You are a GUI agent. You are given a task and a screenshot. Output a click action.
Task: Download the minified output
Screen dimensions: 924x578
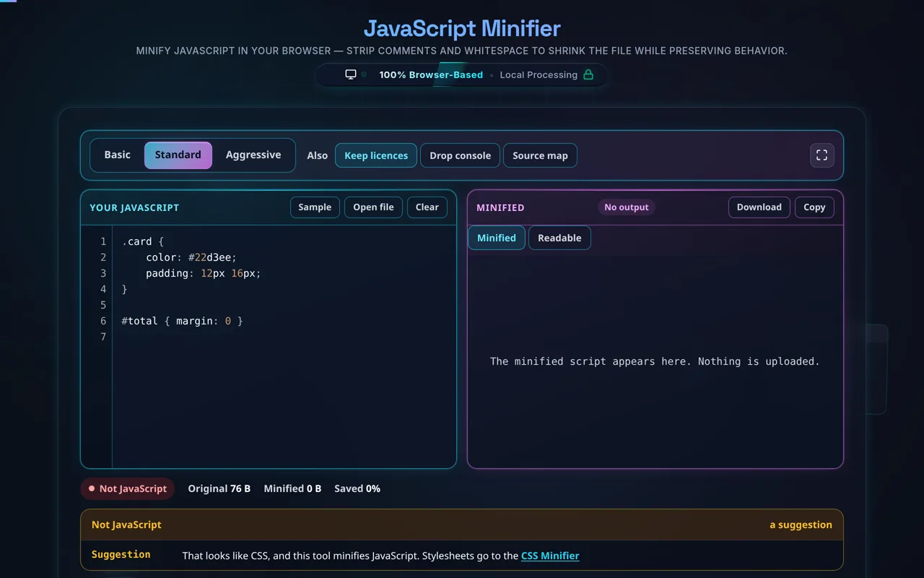pyautogui.click(x=759, y=207)
